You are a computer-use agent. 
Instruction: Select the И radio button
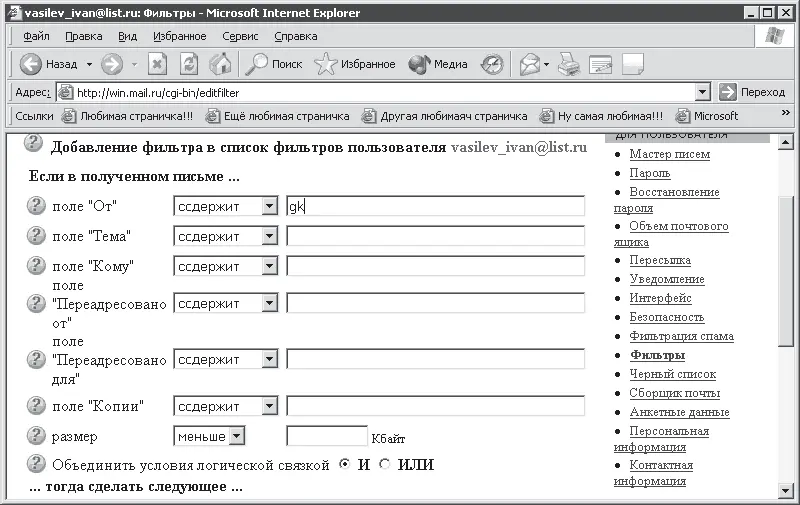(x=345, y=464)
